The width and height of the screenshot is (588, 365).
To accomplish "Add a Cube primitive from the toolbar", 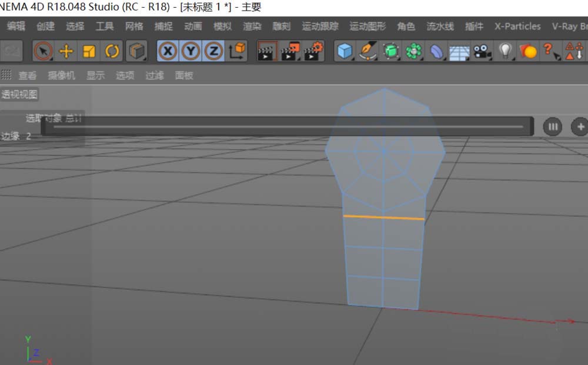I will pos(344,51).
